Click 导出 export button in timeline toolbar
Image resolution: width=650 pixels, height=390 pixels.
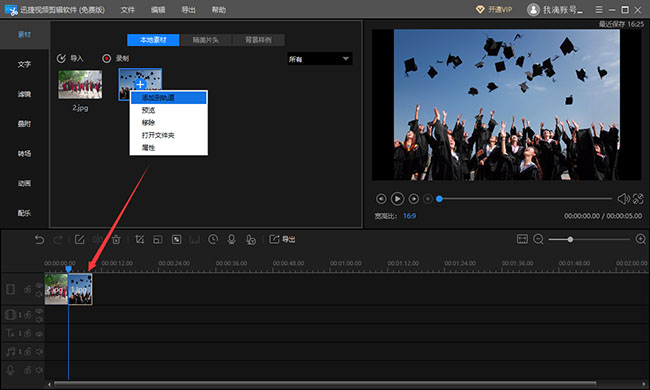point(282,239)
